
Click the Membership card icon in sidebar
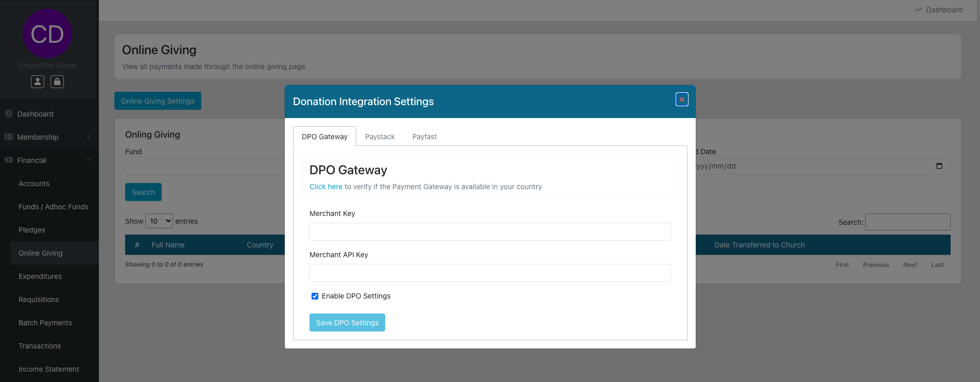[9, 137]
